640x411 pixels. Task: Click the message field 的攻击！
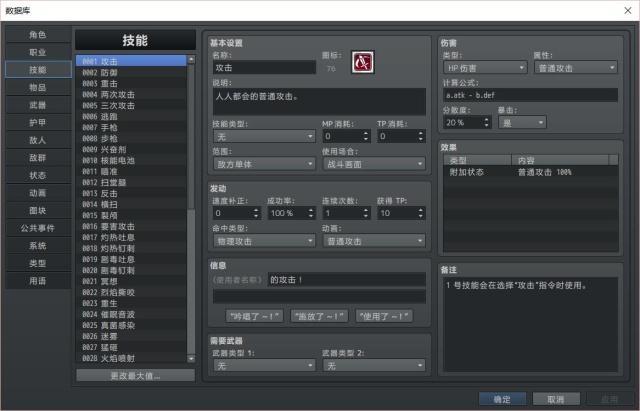point(347,280)
